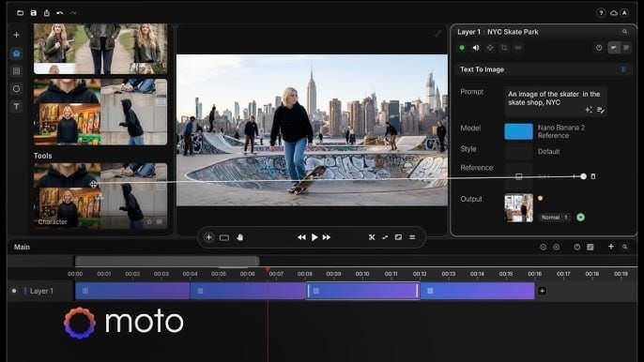The width and height of the screenshot is (644, 362).
Task: Edit the prompt text field
Action: [x=556, y=101]
